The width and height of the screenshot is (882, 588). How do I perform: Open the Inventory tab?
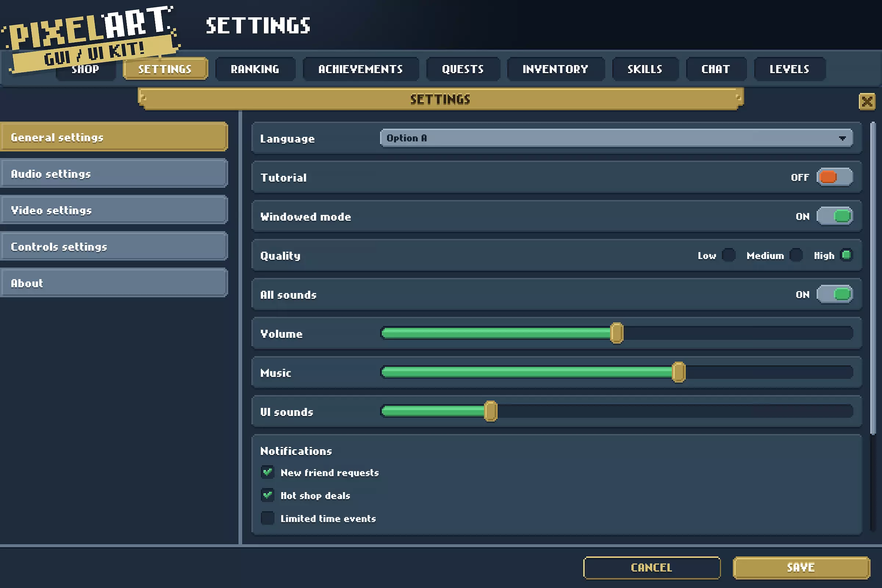555,69
